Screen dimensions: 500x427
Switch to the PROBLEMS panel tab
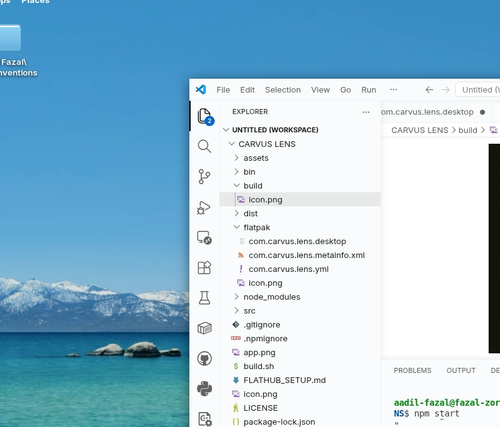click(x=412, y=370)
